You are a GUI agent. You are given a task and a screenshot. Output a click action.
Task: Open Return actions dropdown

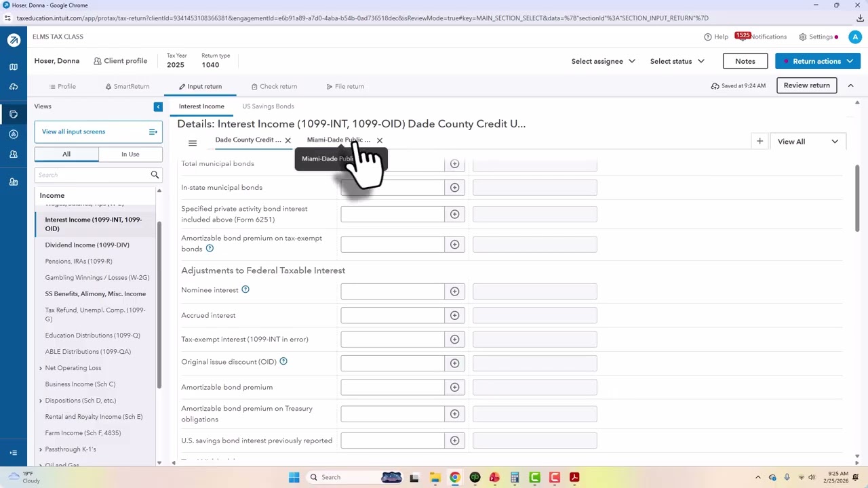pos(818,61)
